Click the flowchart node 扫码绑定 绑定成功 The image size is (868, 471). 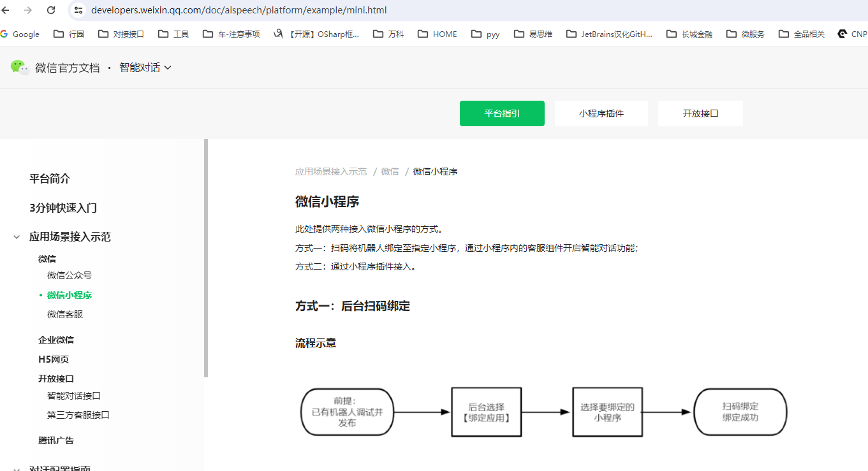tap(740, 412)
